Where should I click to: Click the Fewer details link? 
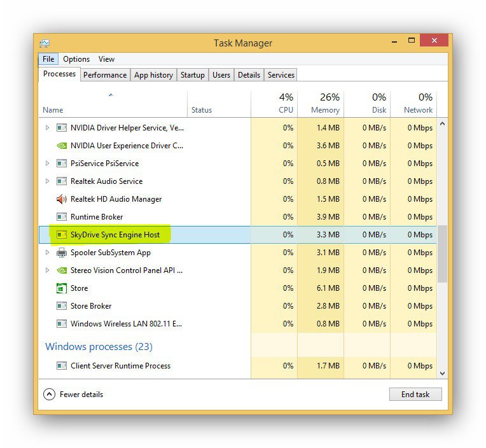click(x=81, y=395)
